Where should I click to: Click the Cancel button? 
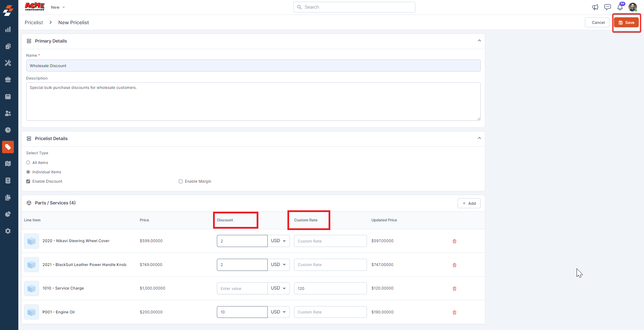point(598,22)
